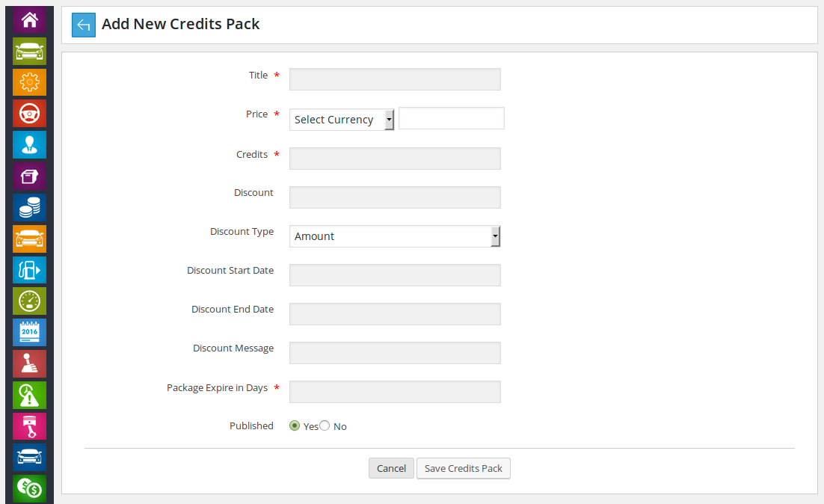Click the 'Discount Type' label text
Image resolution: width=824 pixels, height=504 pixels.
point(242,232)
